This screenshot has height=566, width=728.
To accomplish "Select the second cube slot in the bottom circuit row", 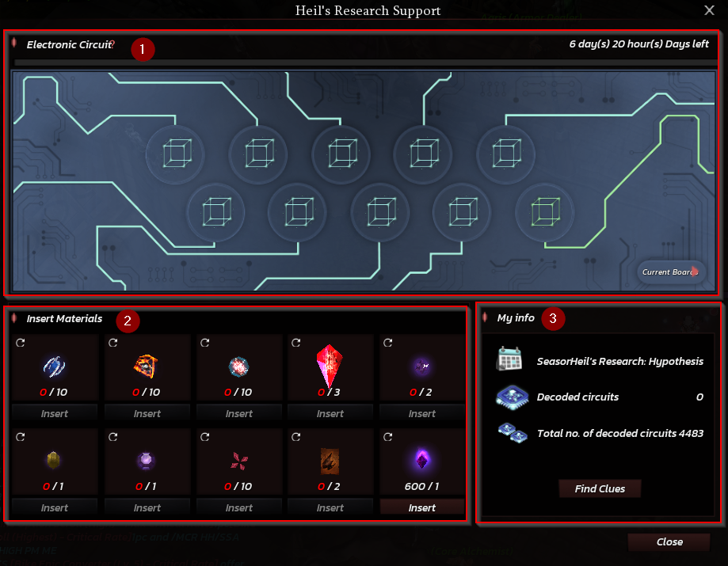I will click(x=298, y=212).
